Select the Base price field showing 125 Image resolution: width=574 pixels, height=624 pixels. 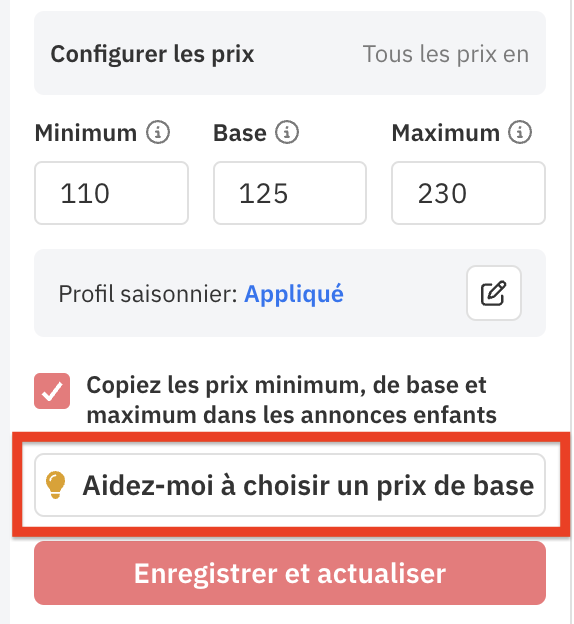tap(290, 193)
